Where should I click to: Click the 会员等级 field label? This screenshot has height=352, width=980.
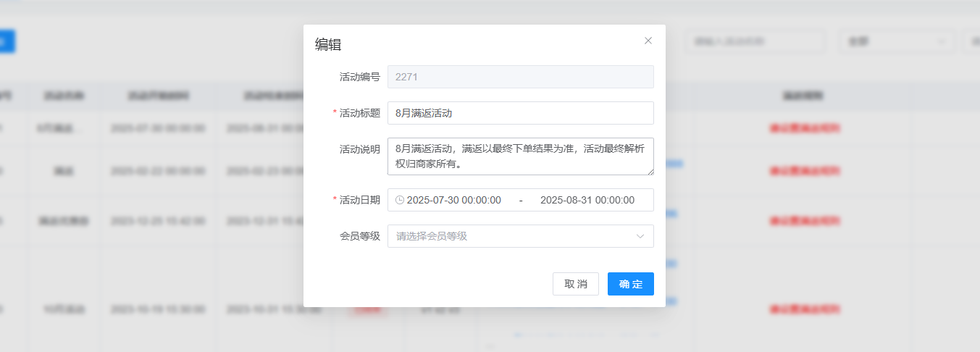tap(359, 236)
